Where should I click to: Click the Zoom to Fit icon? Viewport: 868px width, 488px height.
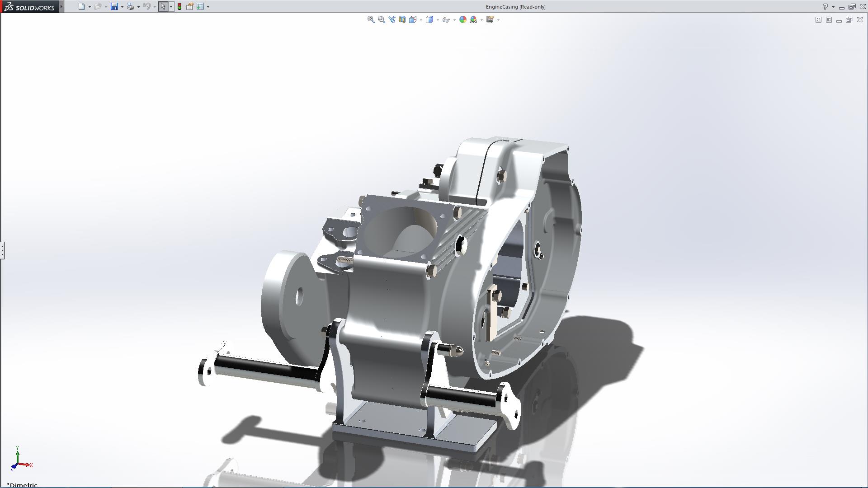(x=371, y=19)
